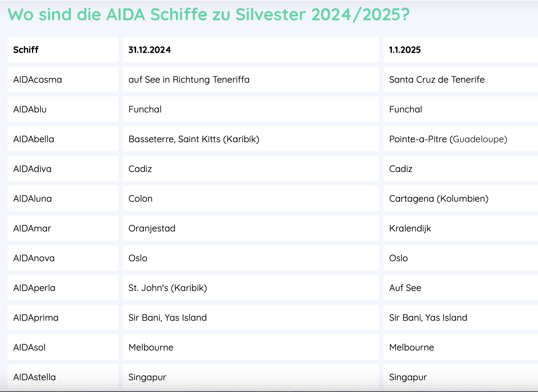Select the Kralendijk cell
The width and height of the screenshot is (538, 392).
[410, 228]
